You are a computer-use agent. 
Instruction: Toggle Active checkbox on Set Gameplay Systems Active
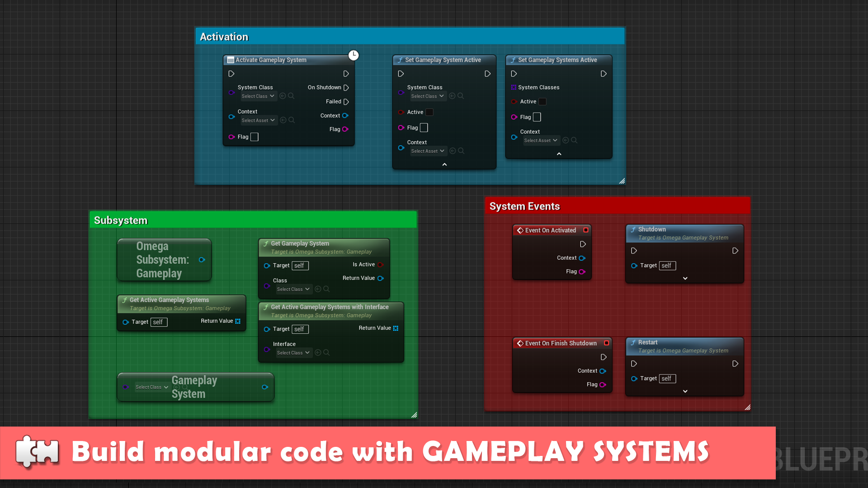click(542, 102)
